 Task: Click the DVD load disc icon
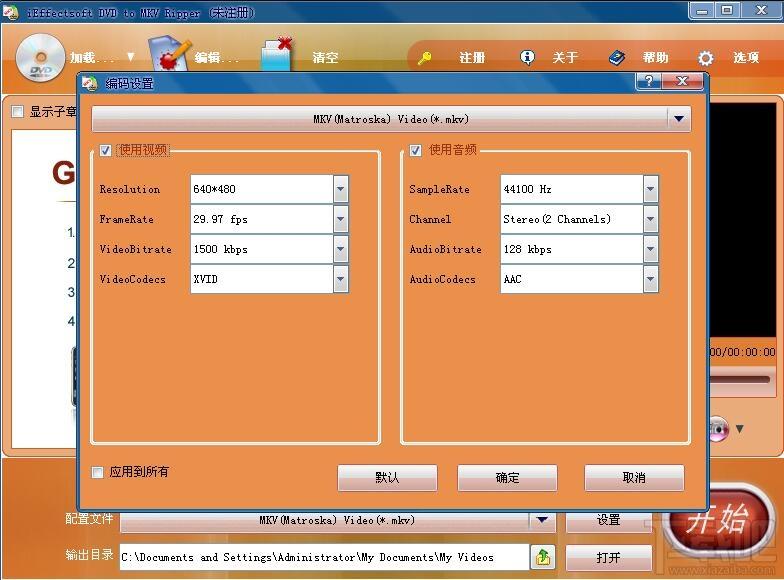point(40,56)
